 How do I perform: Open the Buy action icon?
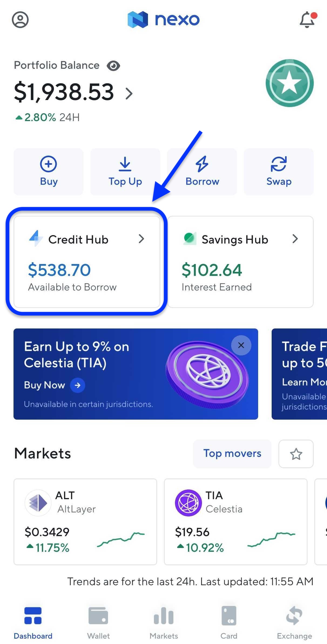tap(49, 164)
